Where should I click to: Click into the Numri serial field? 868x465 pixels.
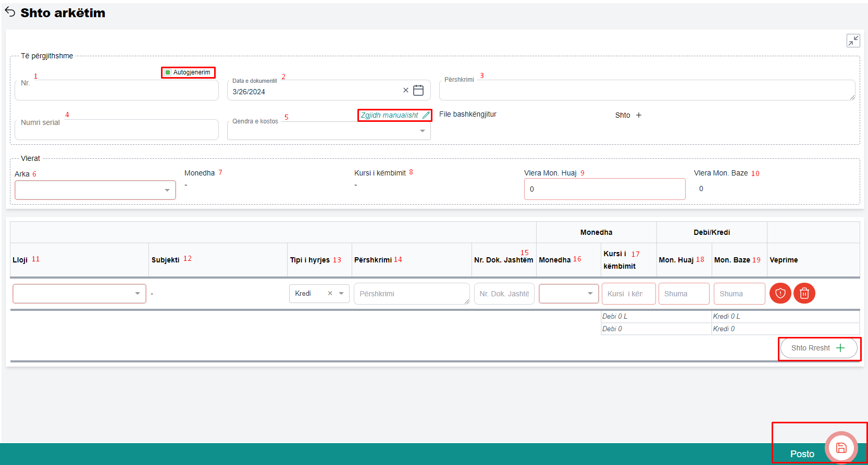(116, 131)
